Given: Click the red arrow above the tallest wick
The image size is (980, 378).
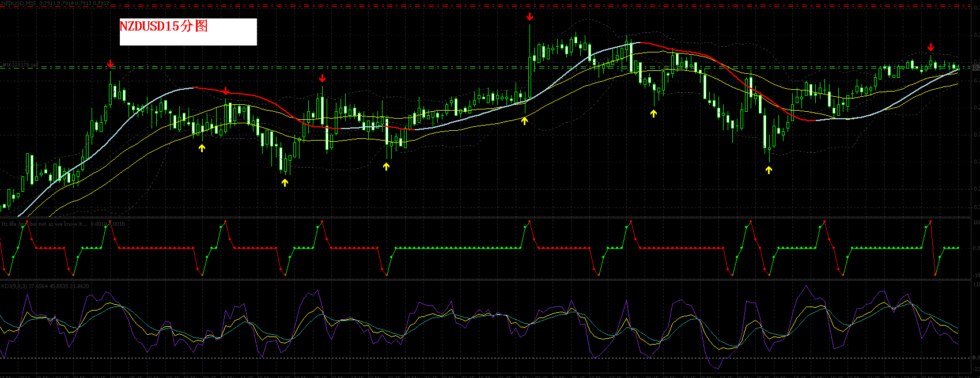Looking at the screenshot, I should (529, 17).
